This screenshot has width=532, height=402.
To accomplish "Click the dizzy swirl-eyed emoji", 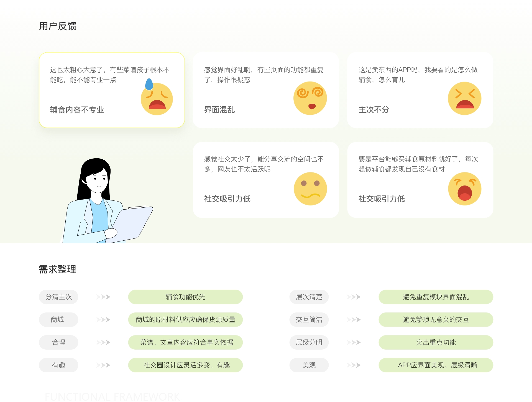I will [310, 98].
